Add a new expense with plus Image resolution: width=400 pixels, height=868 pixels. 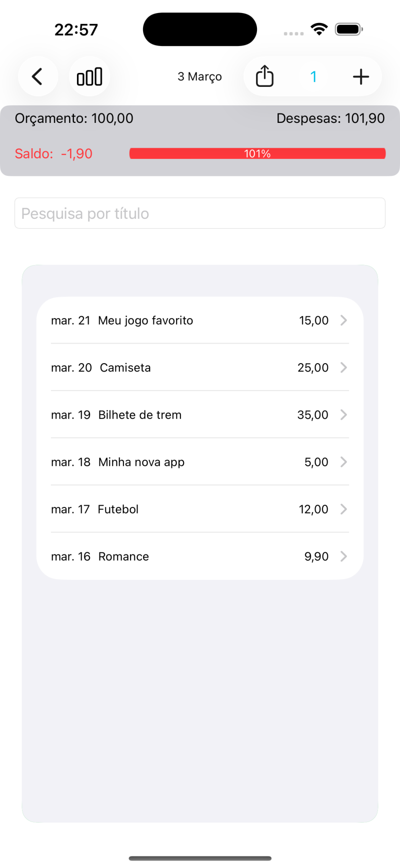tap(360, 77)
